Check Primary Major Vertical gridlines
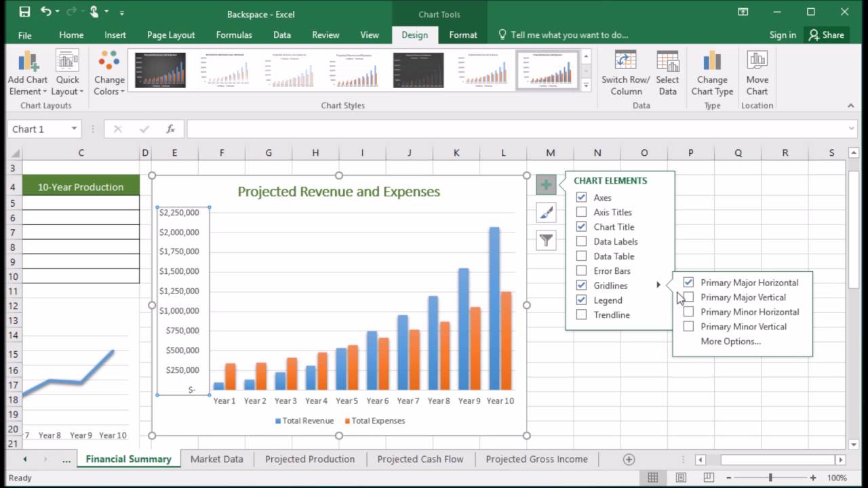 (688, 298)
